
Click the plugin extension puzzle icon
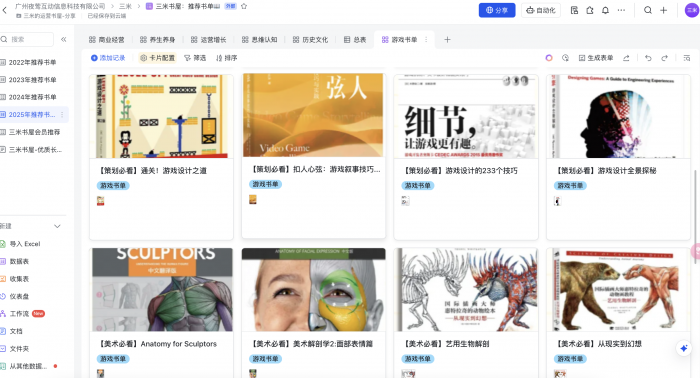(590, 10)
